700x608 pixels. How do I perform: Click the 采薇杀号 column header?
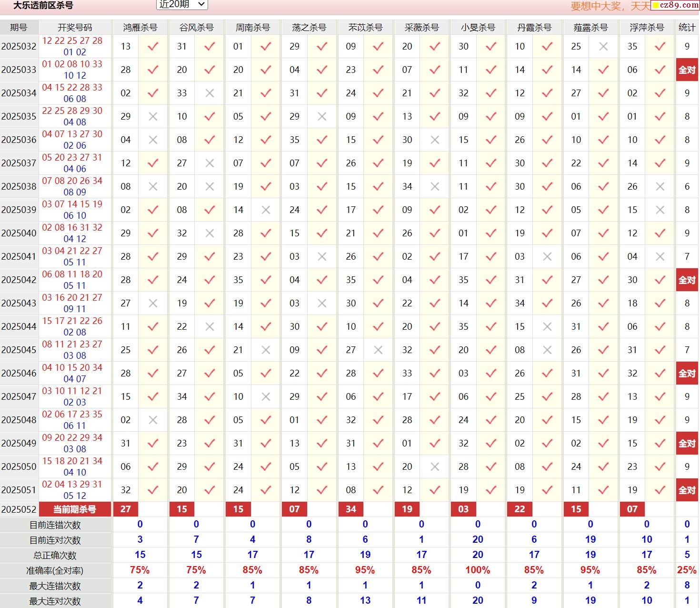click(421, 27)
